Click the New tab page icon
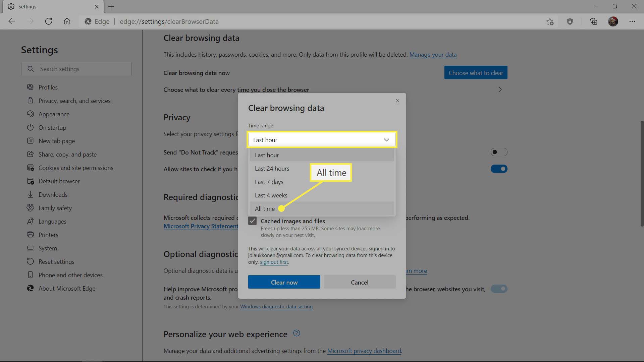The width and height of the screenshot is (644, 362). click(31, 141)
